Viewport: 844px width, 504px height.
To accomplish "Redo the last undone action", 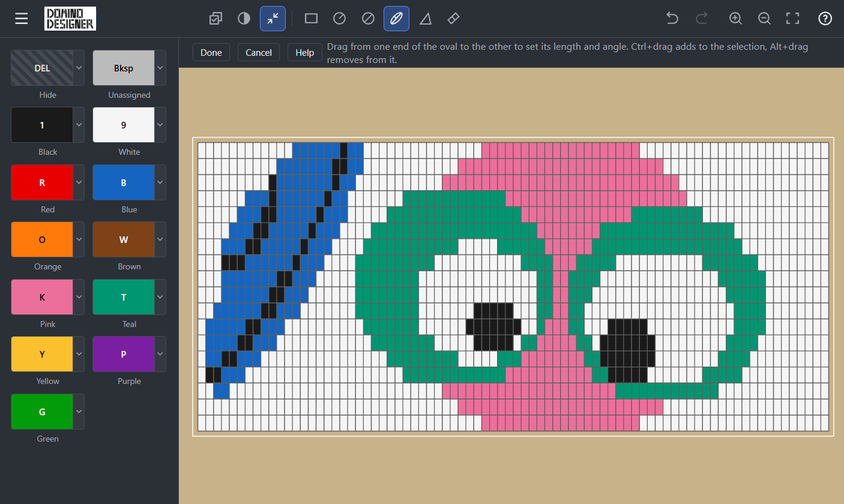I will point(701,19).
